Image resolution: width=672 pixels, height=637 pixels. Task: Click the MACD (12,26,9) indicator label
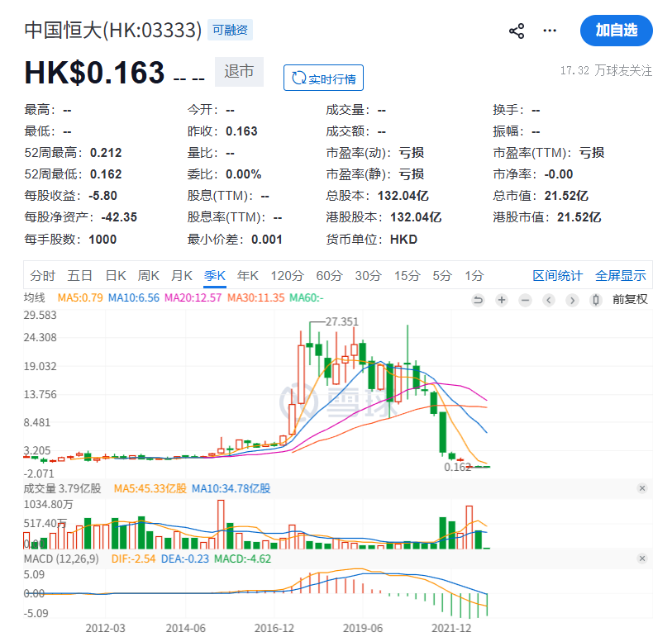pyautogui.click(x=61, y=559)
